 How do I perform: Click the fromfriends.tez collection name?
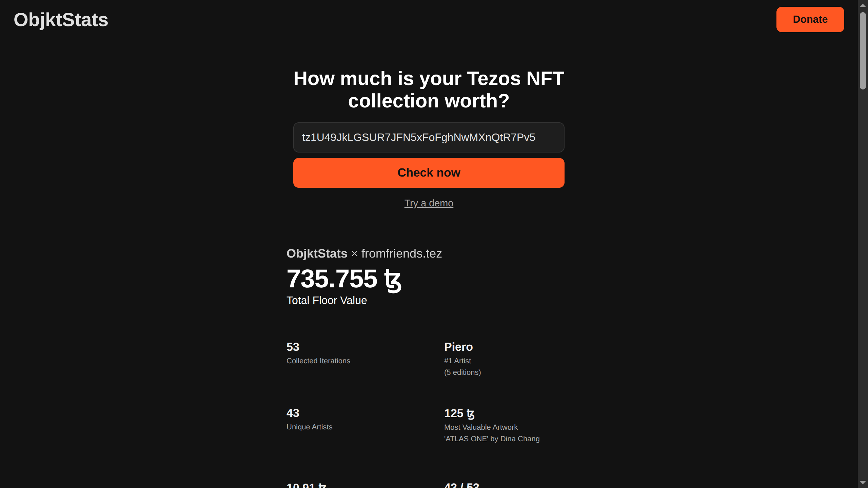coord(401,253)
